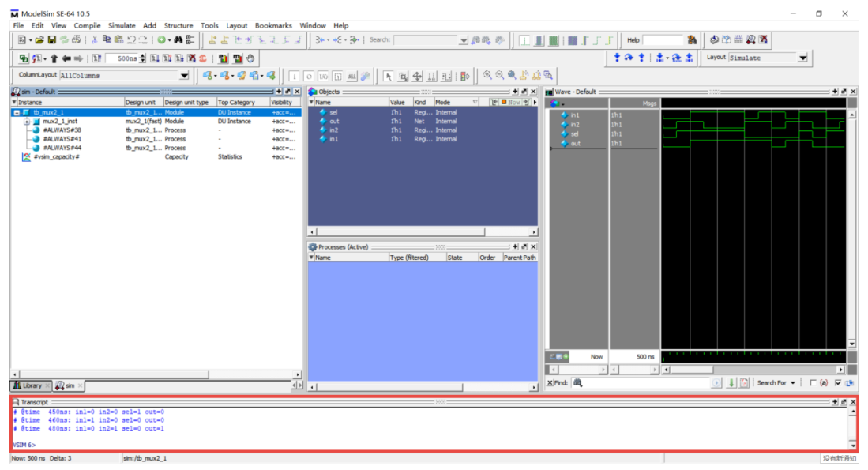The width and height of the screenshot is (868, 470).
Task: Click the hand performance icon
Action: point(250,58)
